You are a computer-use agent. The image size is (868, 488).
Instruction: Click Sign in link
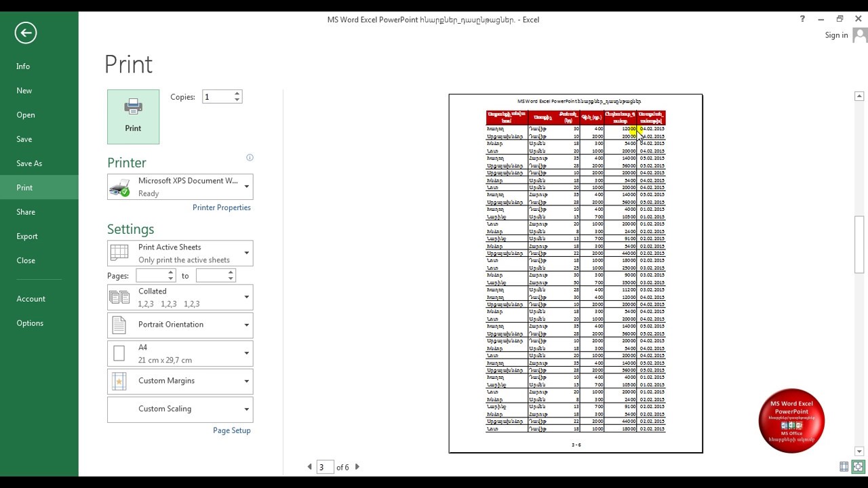836,35
